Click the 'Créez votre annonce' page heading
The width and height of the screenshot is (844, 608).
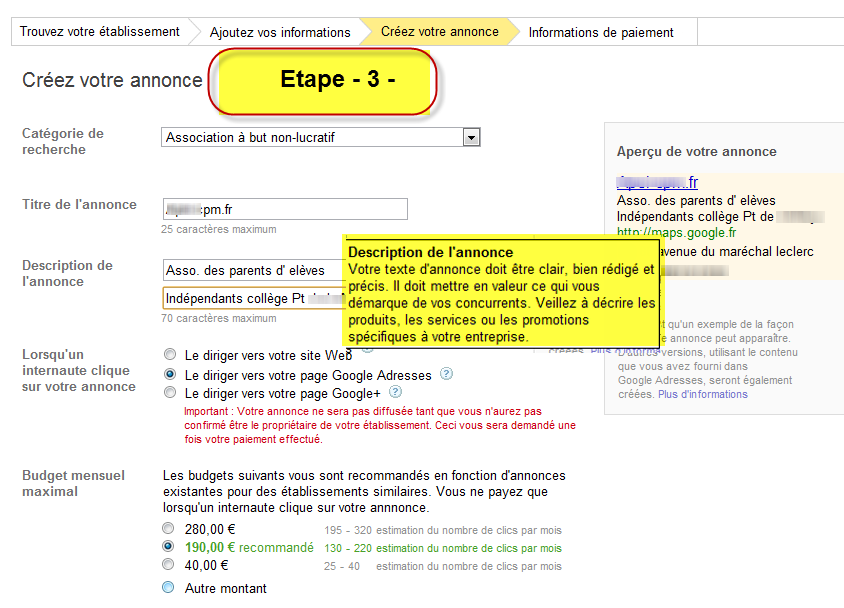(x=112, y=80)
